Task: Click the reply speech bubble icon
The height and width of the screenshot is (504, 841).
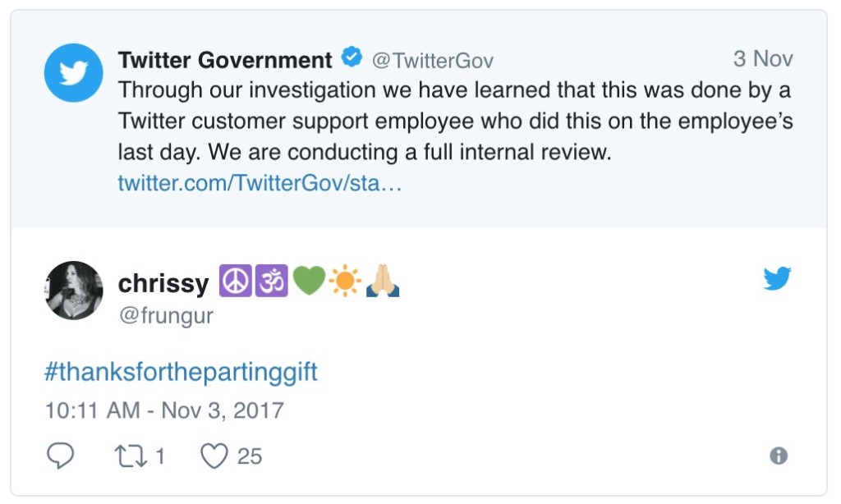Action: pos(60,456)
